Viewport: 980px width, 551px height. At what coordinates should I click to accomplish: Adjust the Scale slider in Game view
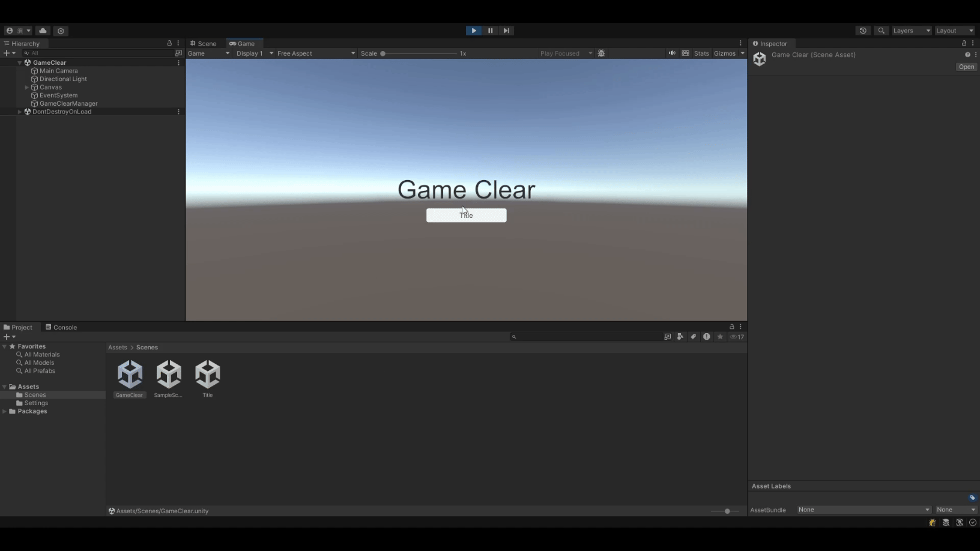point(383,53)
